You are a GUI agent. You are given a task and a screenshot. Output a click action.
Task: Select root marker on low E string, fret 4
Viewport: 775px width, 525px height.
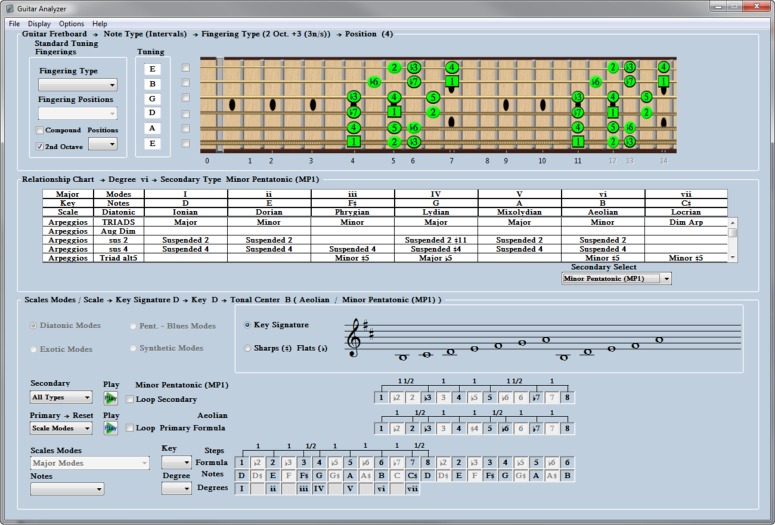353,142
